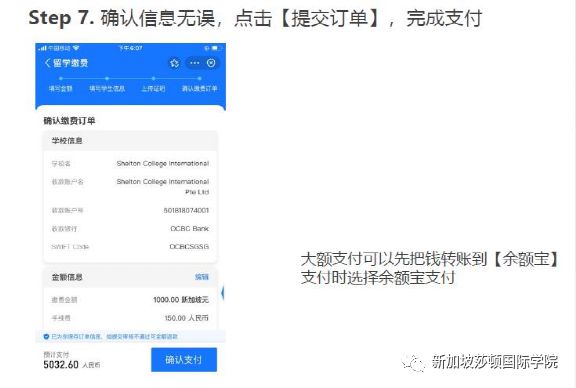
Task: Click SWIFT code value OCBCSGSG
Action: pyautogui.click(x=189, y=247)
